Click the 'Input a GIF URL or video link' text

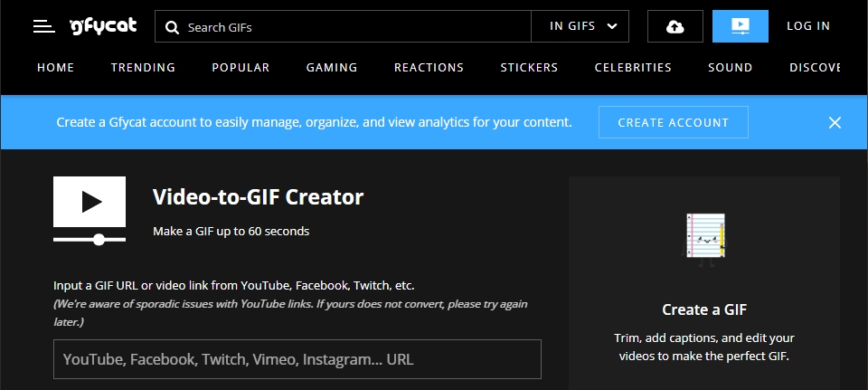233,286
